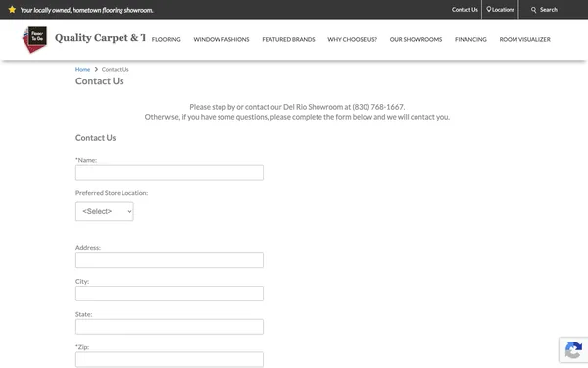Click the yellow star icon in top bar

pos(12,10)
